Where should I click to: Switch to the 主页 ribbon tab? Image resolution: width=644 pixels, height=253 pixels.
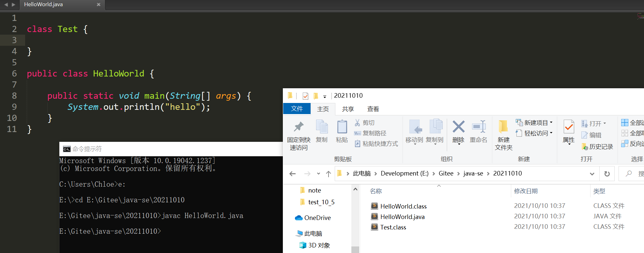(323, 109)
